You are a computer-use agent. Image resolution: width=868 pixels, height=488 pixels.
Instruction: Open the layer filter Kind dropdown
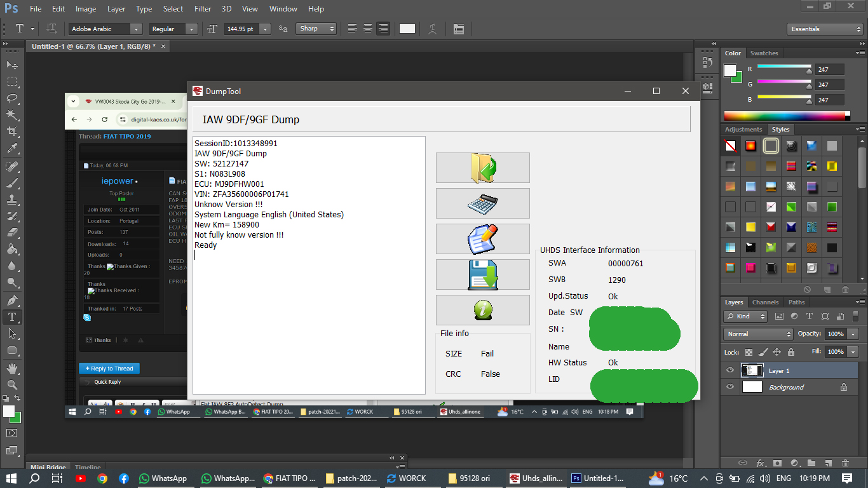tap(745, 316)
